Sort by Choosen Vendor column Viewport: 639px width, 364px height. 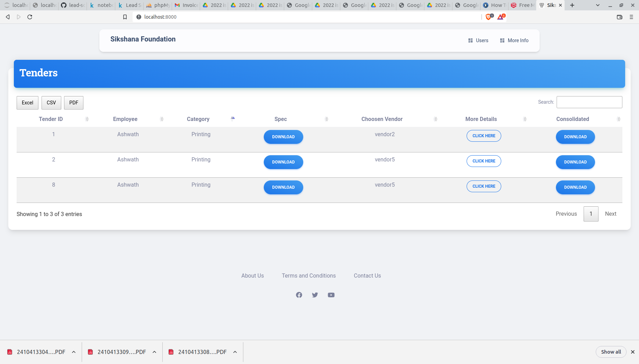pyautogui.click(x=382, y=119)
